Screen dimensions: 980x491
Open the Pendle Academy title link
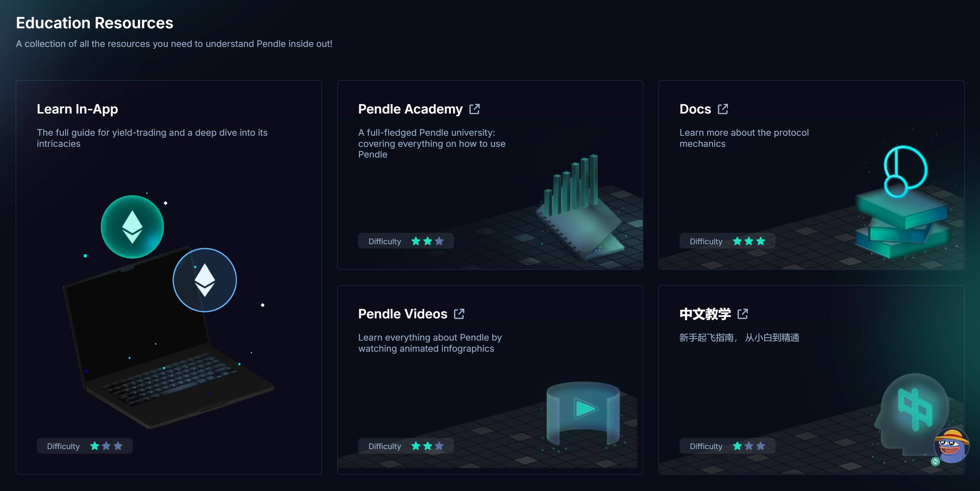(410, 109)
